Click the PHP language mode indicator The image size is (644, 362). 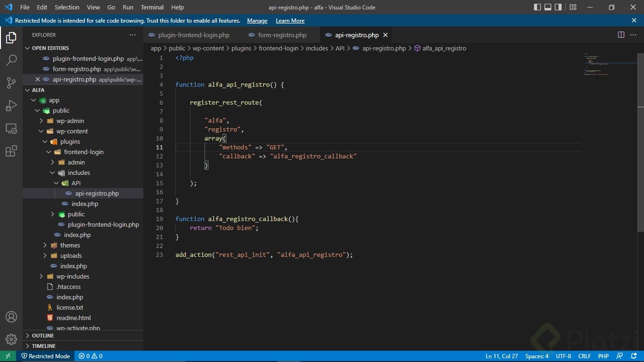click(x=603, y=356)
